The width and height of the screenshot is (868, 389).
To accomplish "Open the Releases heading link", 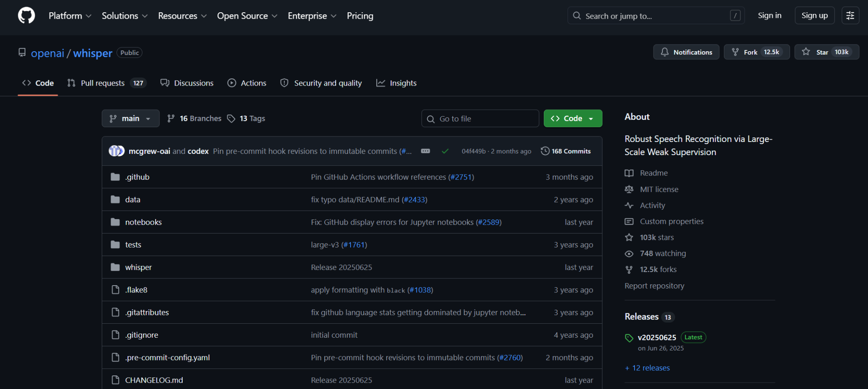I will pyautogui.click(x=649, y=317).
